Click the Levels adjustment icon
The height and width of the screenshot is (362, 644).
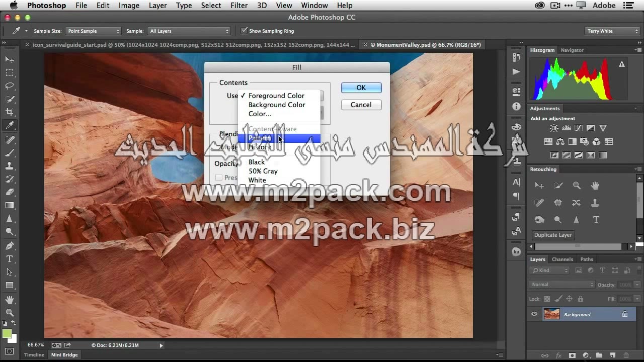point(567,128)
